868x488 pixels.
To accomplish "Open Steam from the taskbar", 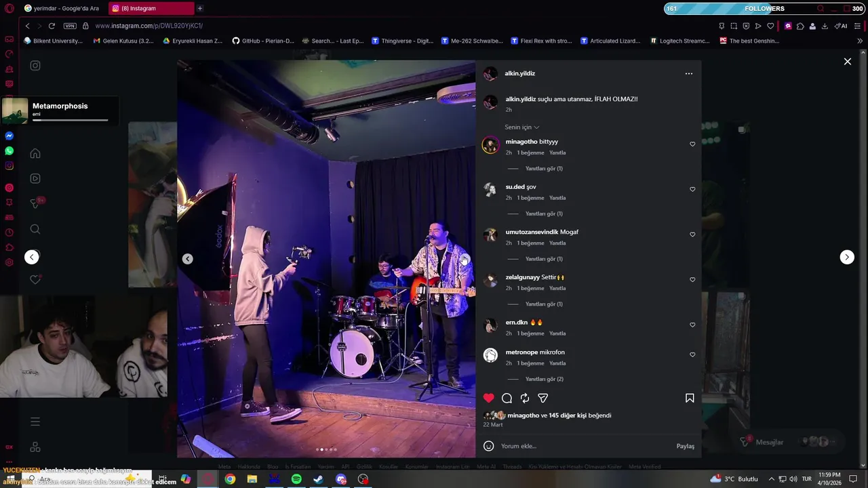I will tap(318, 479).
